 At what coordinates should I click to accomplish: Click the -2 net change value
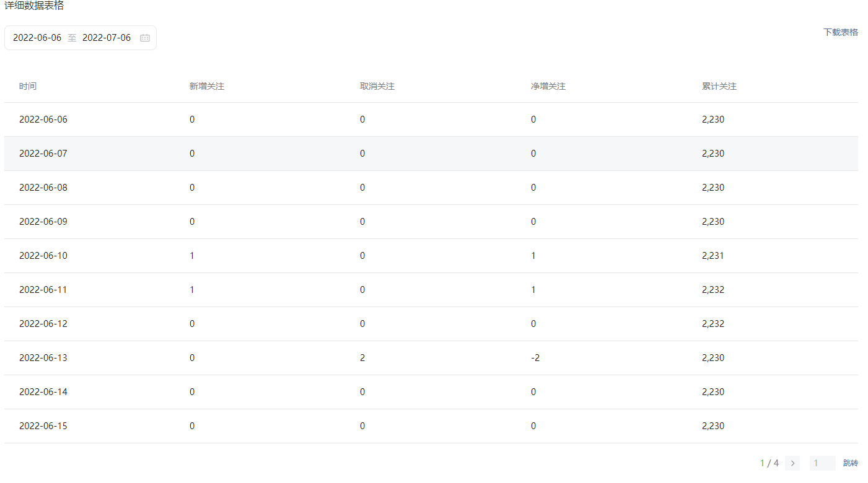click(535, 358)
